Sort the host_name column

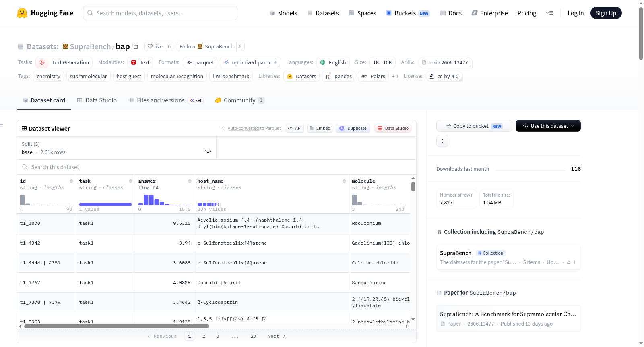pyautogui.click(x=344, y=181)
